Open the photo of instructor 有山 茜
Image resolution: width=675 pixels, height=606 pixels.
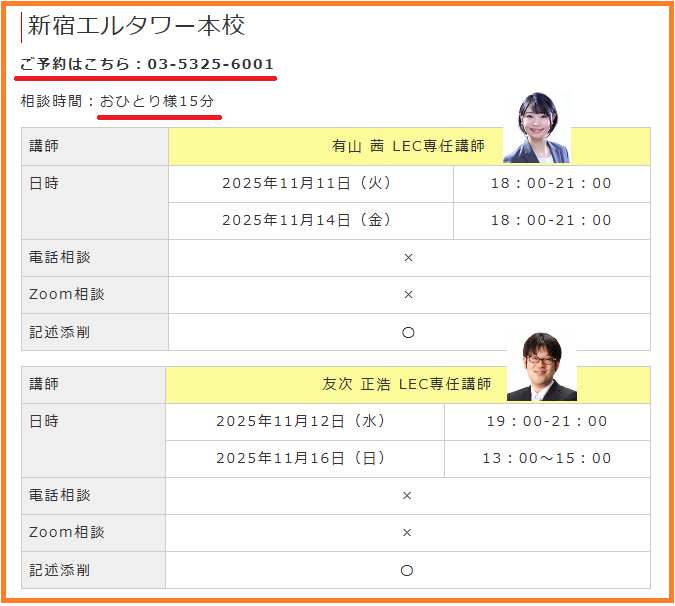pos(537,127)
